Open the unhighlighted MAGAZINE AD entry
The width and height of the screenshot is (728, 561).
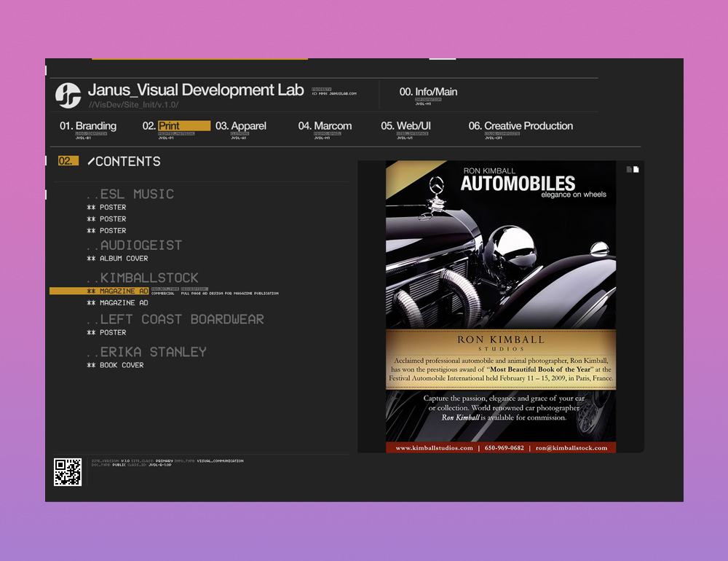117,302
